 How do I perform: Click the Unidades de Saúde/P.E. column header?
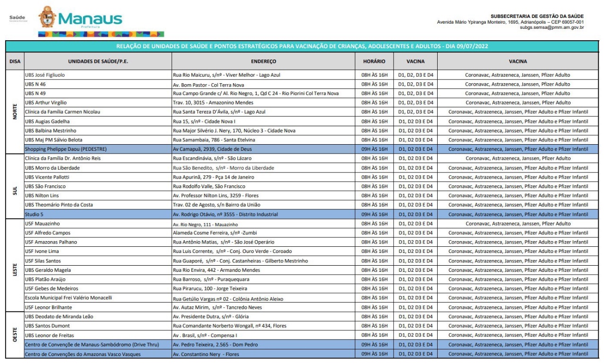point(98,61)
